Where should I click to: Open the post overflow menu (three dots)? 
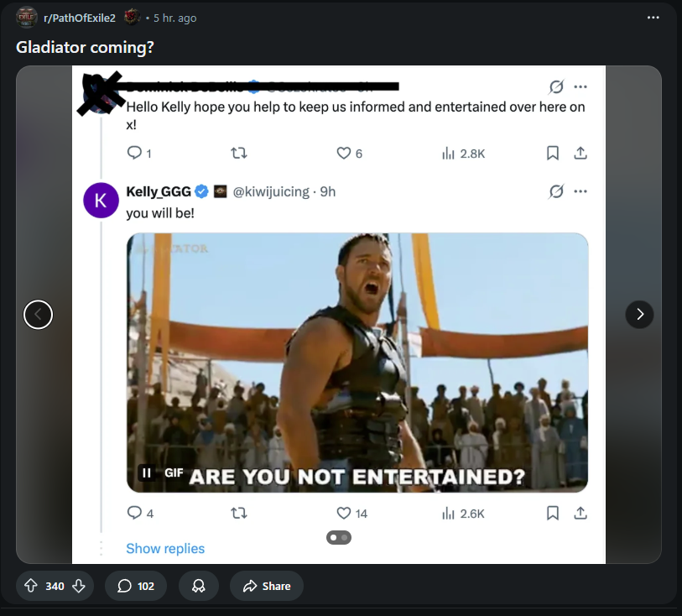click(653, 18)
